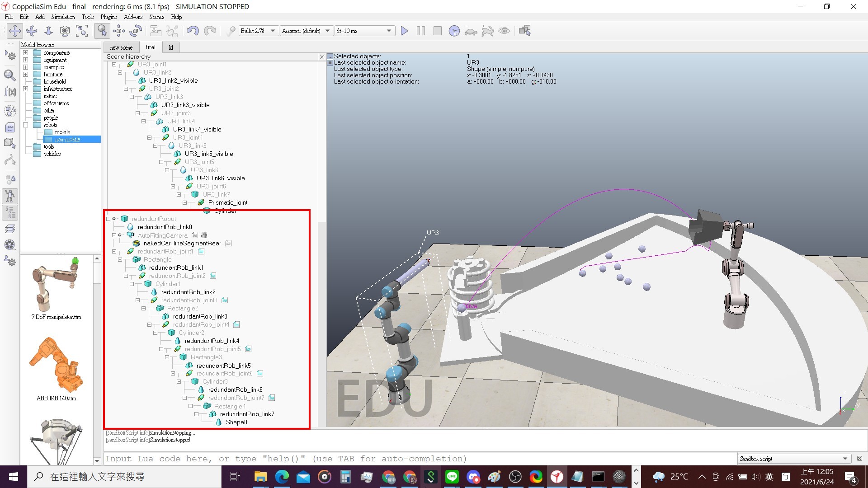Open nakedCar_lineSegmentRear script icon
Image resolution: width=868 pixels, height=488 pixels.
click(x=228, y=243)
